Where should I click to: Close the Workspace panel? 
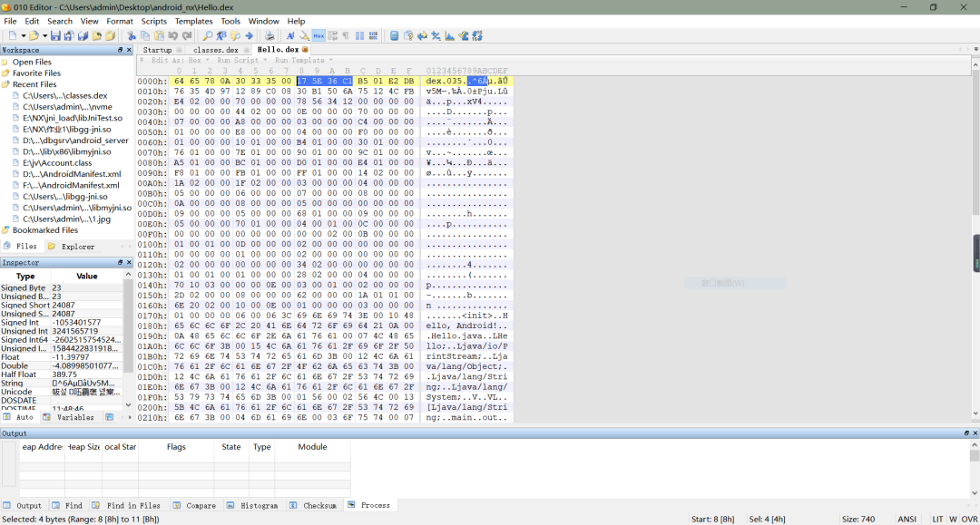tap(129, 50)
